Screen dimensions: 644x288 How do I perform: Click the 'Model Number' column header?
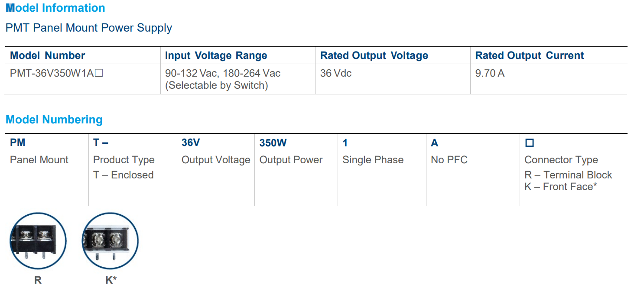48,55
